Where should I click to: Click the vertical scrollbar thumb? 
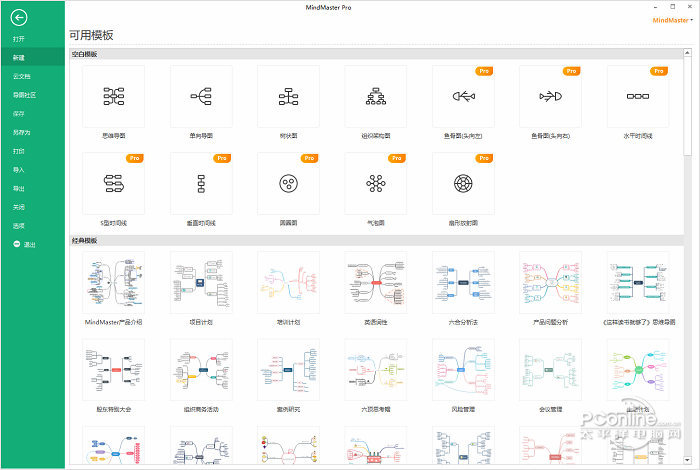(x=687, y=106)
